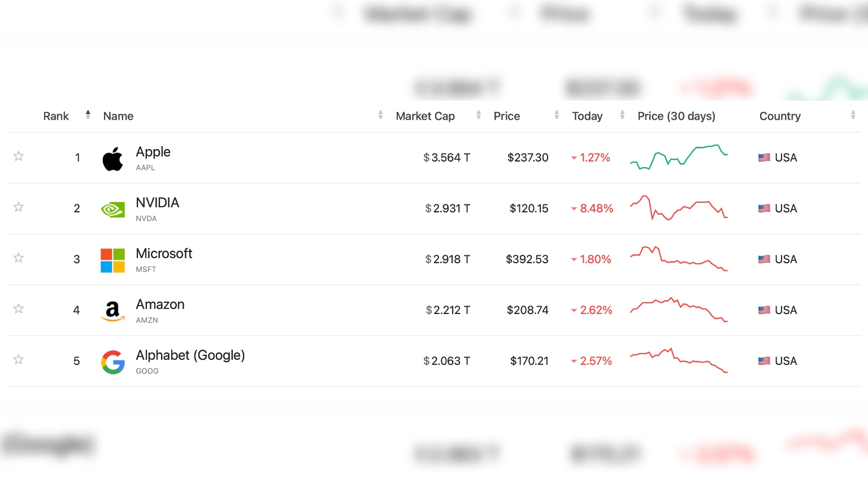Click the USA flag in Apple's row
The image size is (868, 488).
(x=764, y=158)
